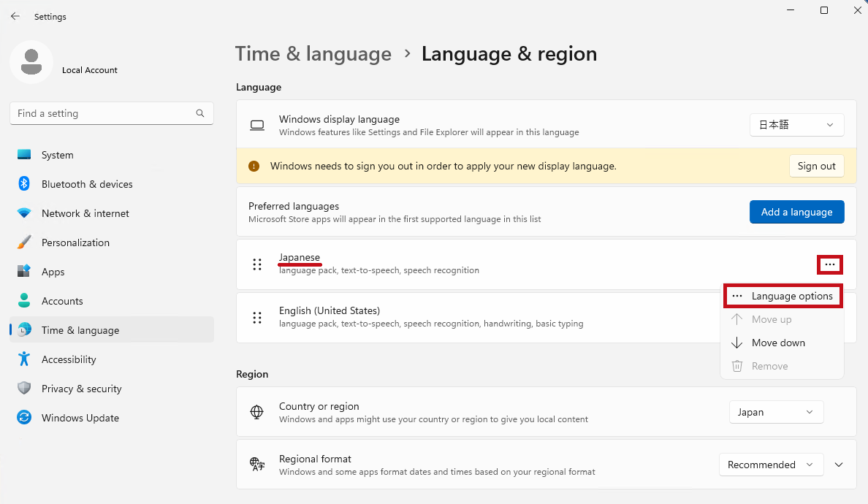
Task: Click the Region section heading
Action: (252, 374)
